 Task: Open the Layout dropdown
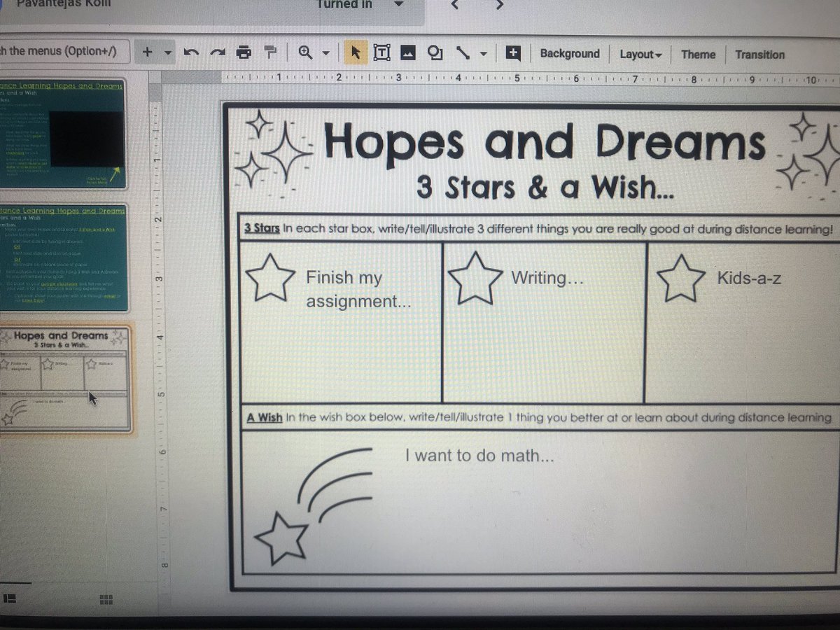tap(640, 55)
